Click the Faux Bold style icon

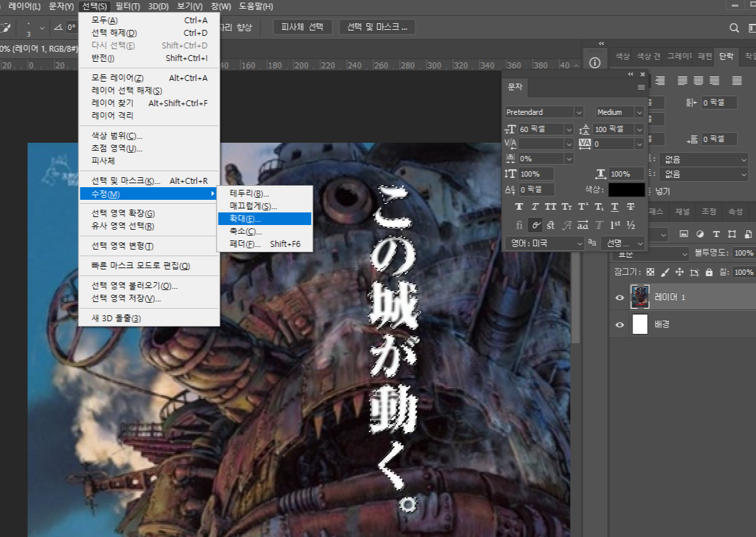pos(519,206)
